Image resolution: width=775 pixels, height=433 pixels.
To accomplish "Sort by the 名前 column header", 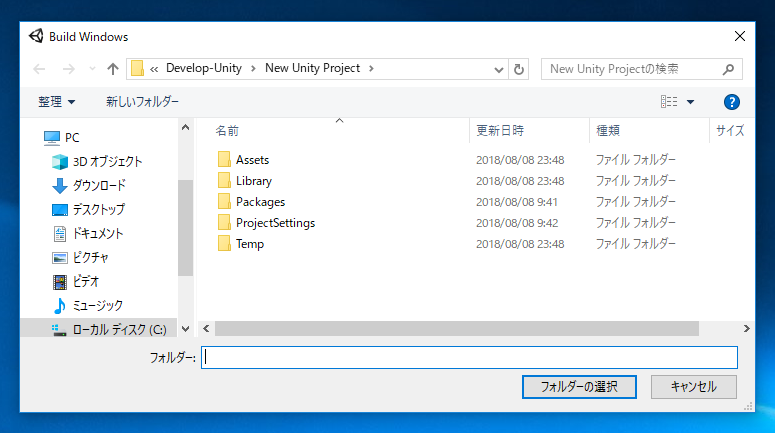I will coord(227,131).
